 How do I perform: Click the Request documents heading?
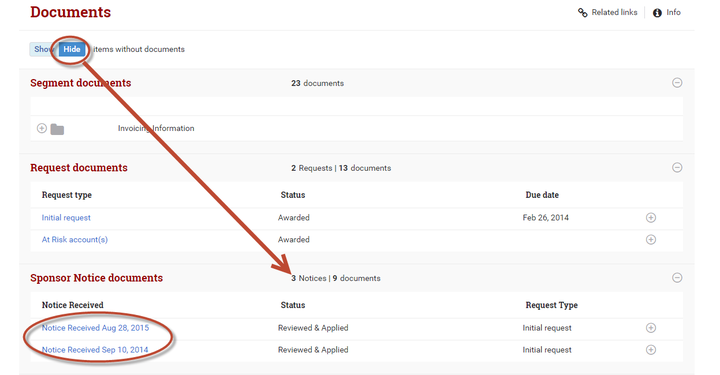coord(79,168)
